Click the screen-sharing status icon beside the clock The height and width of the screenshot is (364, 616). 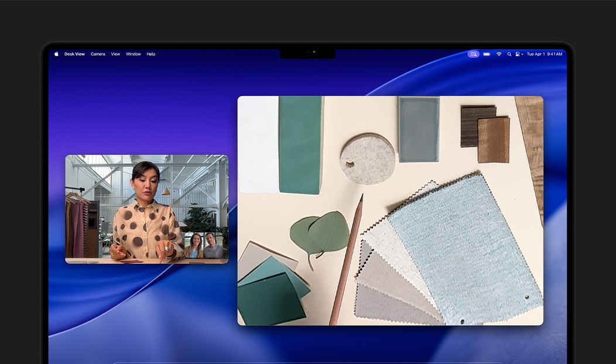(518, 54)
